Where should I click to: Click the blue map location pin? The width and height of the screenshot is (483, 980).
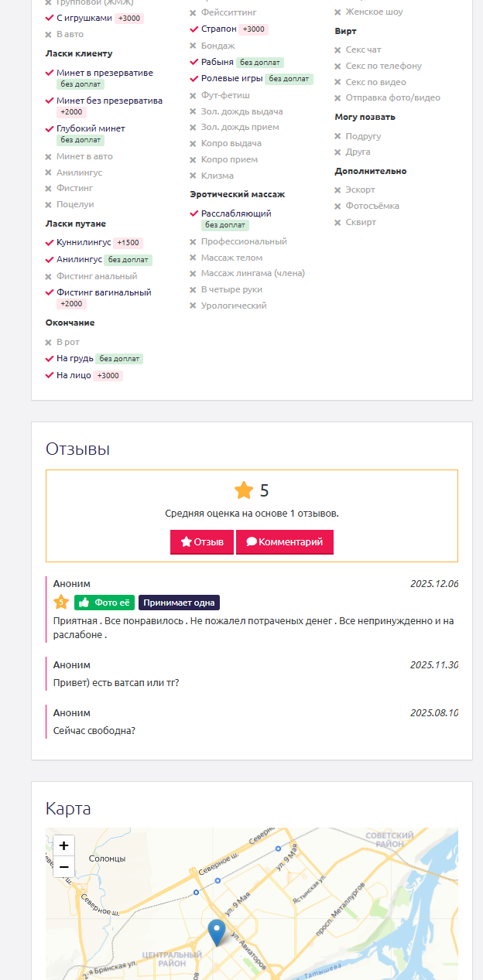tap(218, 933)
